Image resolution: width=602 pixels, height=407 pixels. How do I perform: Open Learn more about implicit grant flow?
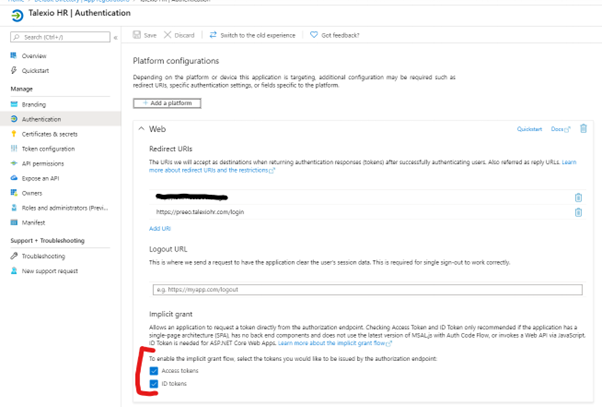tap(335, 343)
